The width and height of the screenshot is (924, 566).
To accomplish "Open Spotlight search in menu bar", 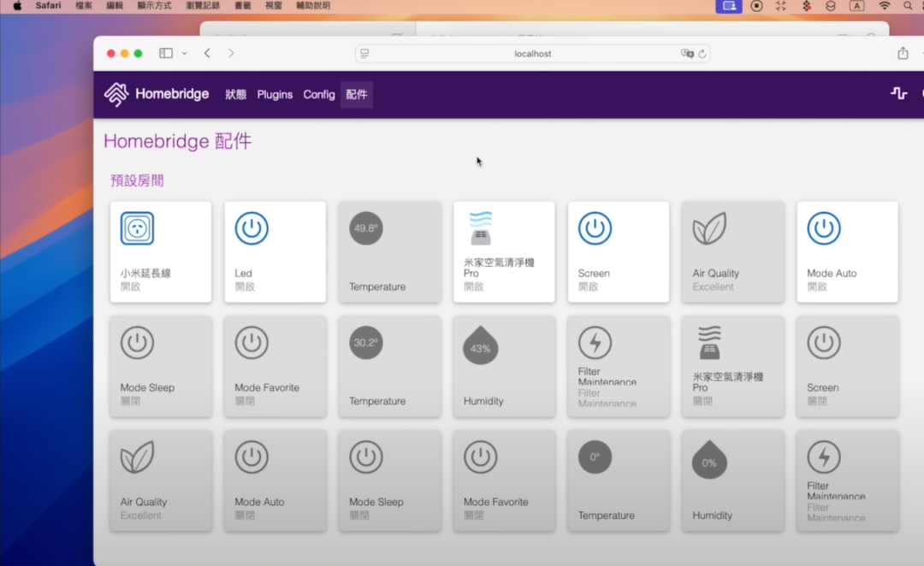I will pos(908,6).
